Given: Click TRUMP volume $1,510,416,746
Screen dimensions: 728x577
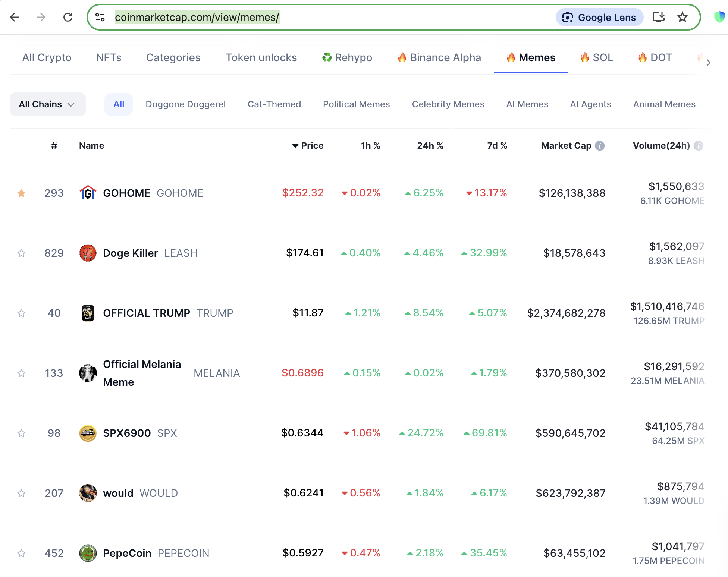Looking at the screenshot, I should coord(667,306).
